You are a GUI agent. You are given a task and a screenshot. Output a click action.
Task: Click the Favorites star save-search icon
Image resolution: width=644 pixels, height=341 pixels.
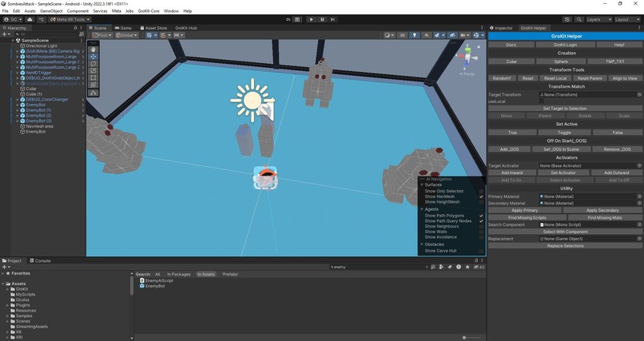tap(467, 268)
